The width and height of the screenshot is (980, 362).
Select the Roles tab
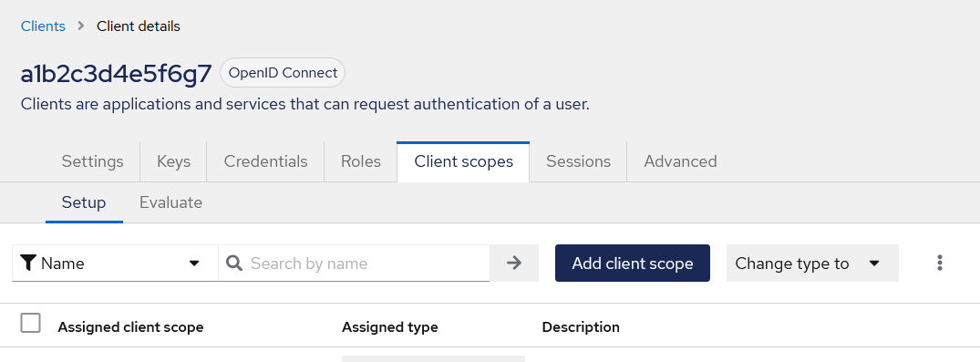[x=361, y=161]
